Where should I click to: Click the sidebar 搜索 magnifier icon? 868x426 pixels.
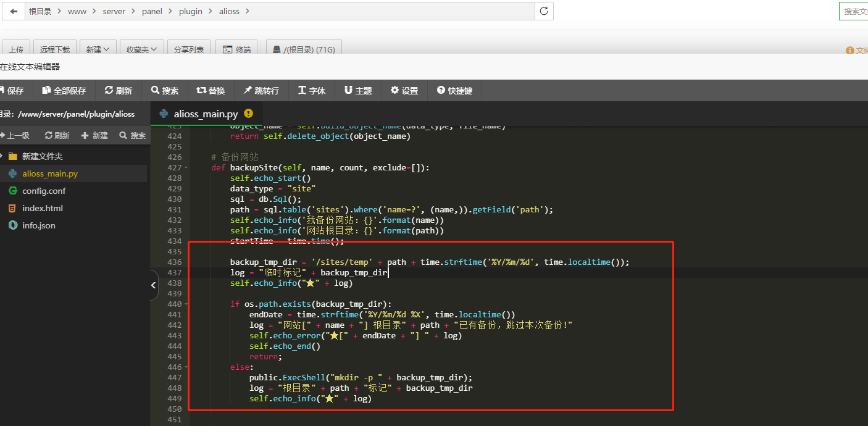tap(123, 135)
